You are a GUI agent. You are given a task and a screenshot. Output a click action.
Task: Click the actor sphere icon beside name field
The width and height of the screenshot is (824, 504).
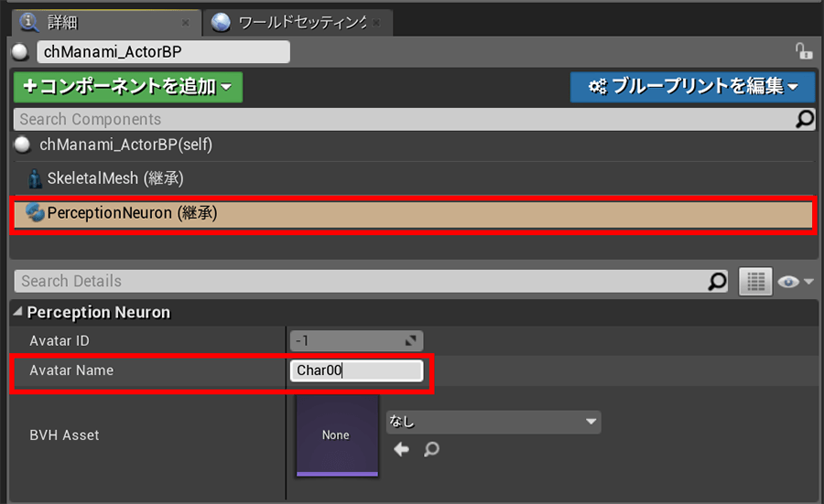tap(21, 52)
